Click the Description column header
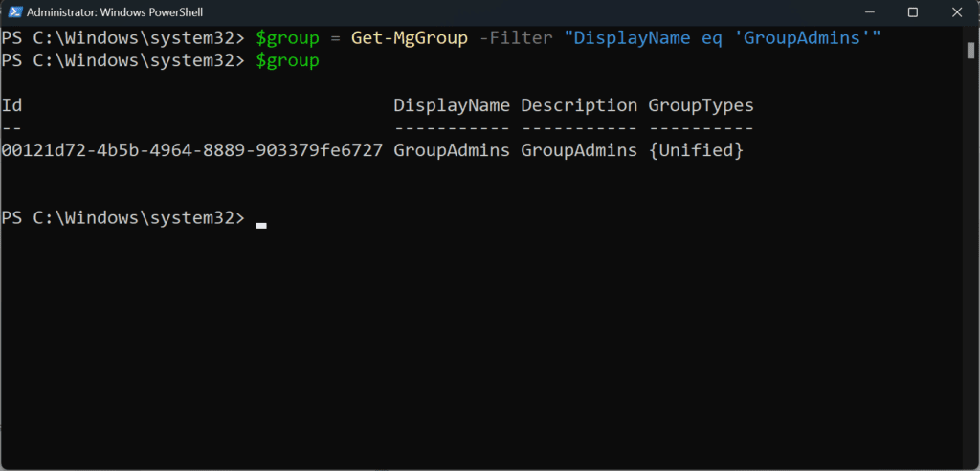Screen dimensions: 980x471 [x=579, y=105]
